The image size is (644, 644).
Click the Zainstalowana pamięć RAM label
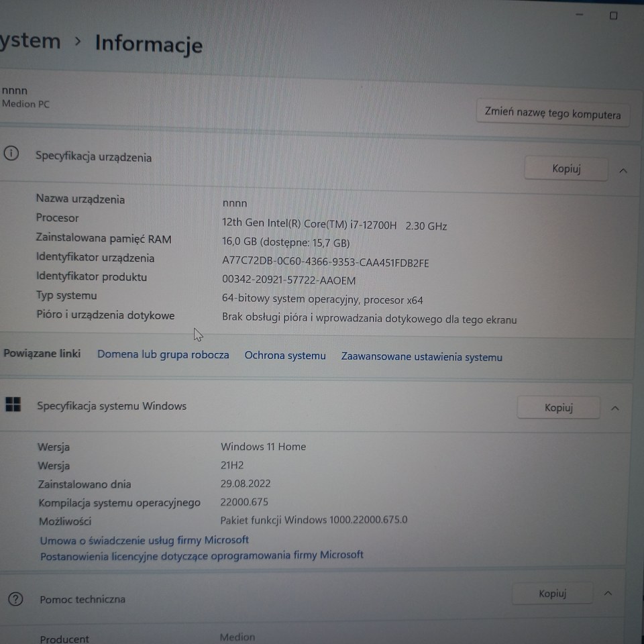coord(103,238)
